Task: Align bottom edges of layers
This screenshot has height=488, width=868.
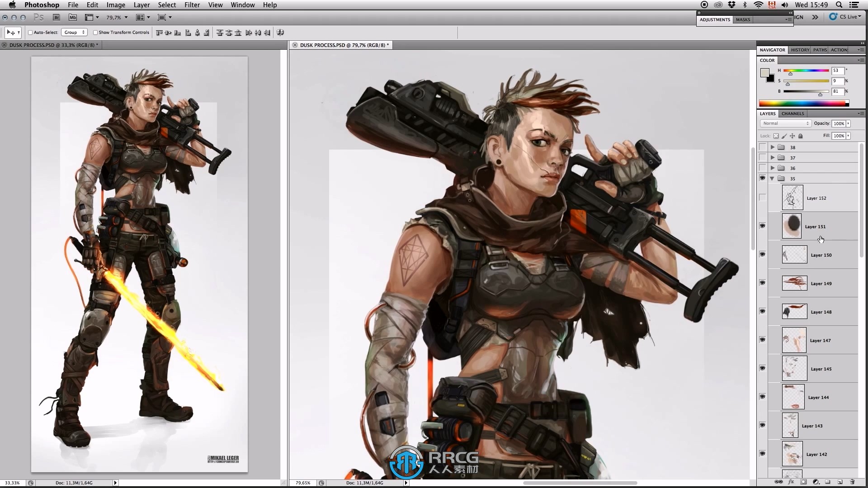Action: pos(178,33)
